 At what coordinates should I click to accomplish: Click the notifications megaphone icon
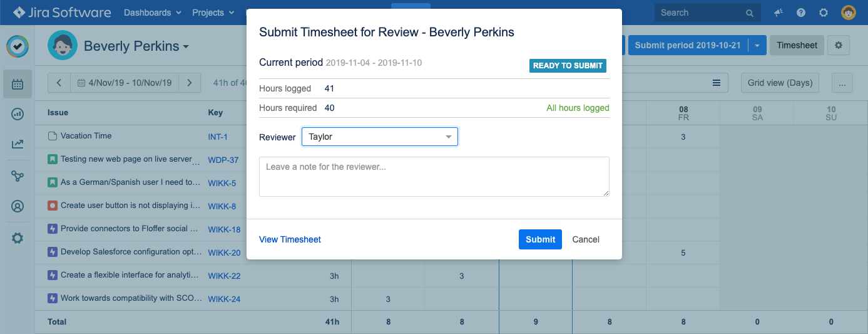point(779,13)
